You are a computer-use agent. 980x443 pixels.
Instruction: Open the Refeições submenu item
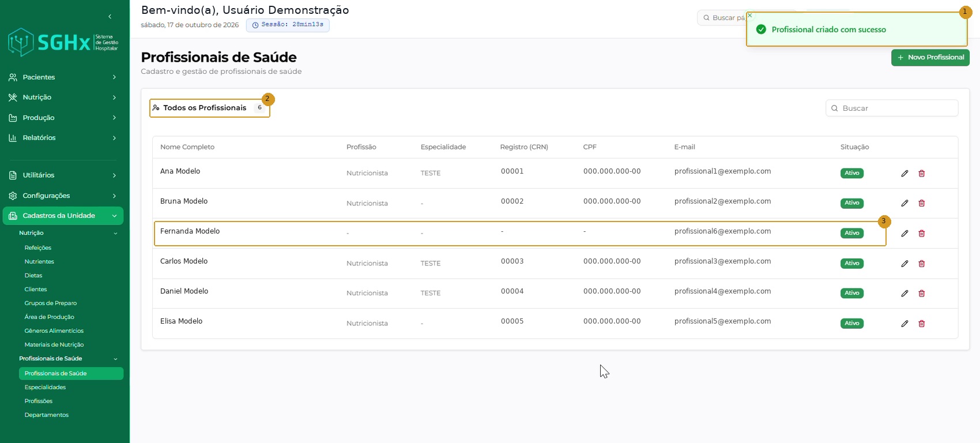pyautogui.click(x=38, y=248)
